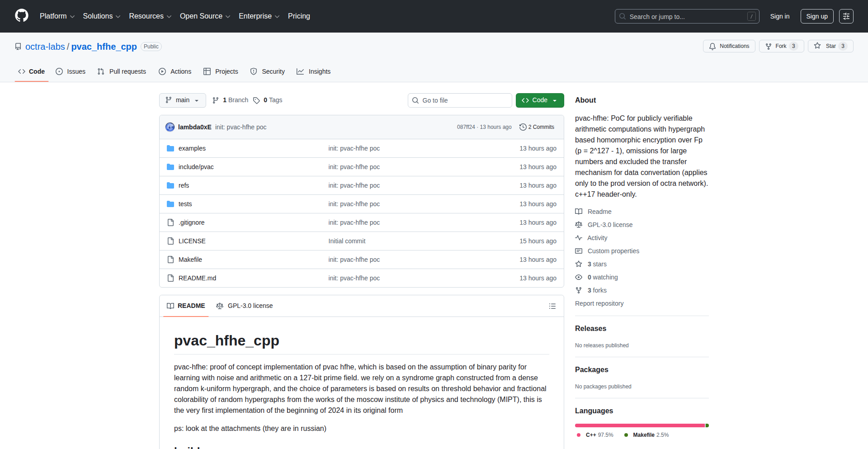This screenshot has height=449, width=868.
Task: Click the GitHub logo icon
Action: pyautogui.click(x=22, y=16)
